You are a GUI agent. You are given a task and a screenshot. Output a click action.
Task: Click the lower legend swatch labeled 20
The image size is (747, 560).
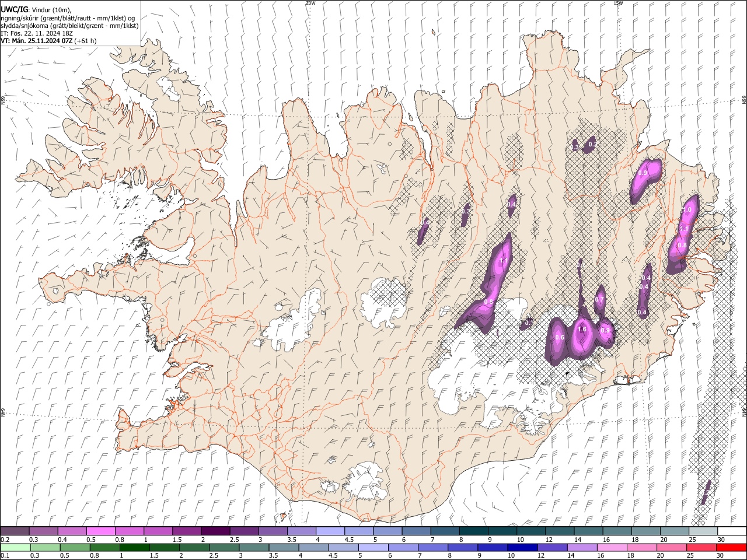pyautogui.click(x=671, y=547)
